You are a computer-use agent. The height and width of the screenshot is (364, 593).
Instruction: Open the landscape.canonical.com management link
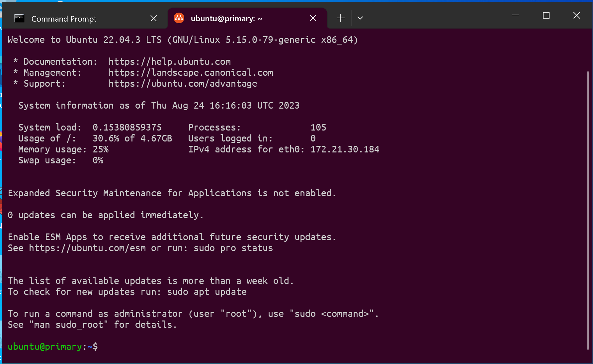click(191, 73)
